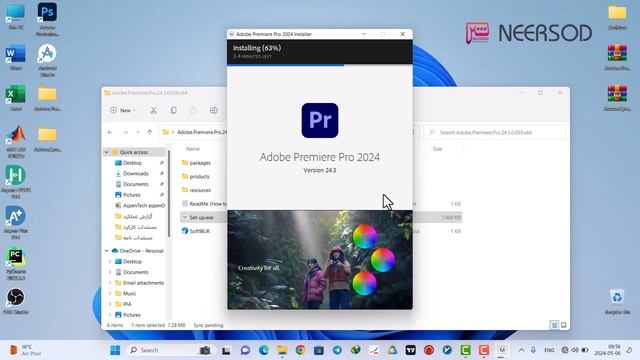Open the MATLAB desktop shortcut

[x=16, y=142]
